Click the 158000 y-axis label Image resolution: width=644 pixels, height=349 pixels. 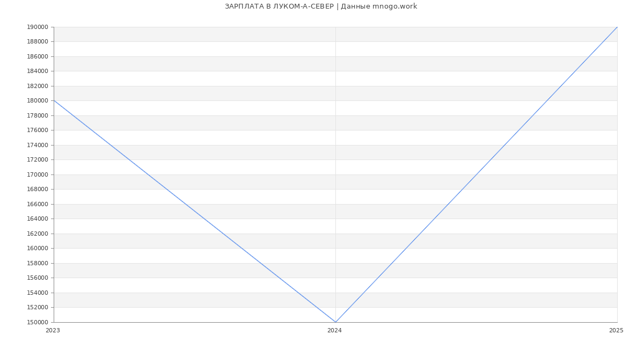(38, 263)
